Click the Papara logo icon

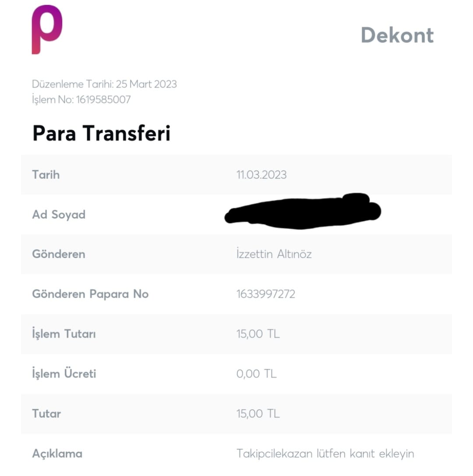[x=47, y=29]
